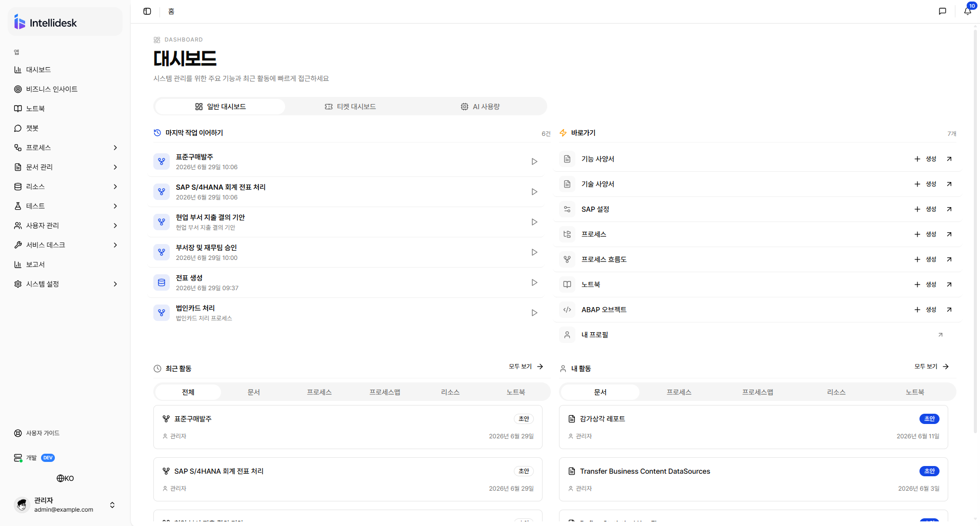This screenshot has width=980, height=526.
Task: Create a new ABAP 오브젝트 with 생성
Action: 926,310
